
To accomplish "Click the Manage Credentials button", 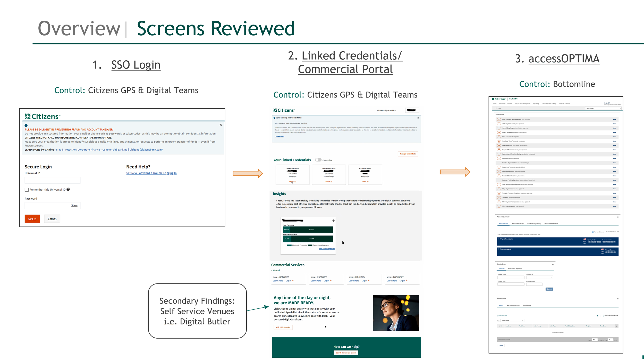I will (408, 154).
